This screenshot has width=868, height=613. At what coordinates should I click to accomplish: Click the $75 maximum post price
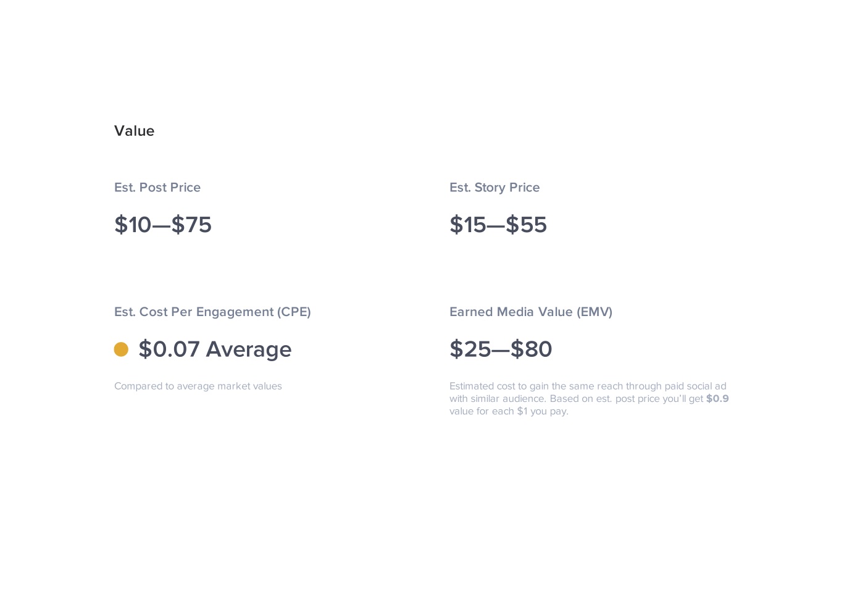(191, 225)
